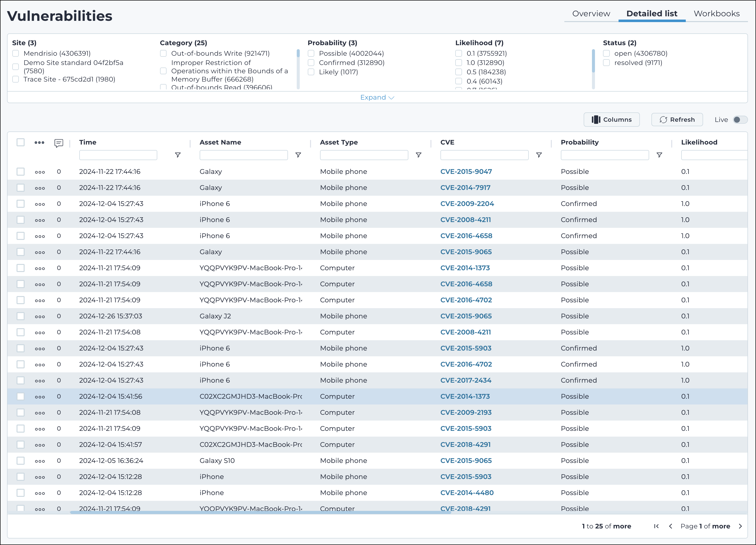Screen dimensions: 756x545
Task: Open the CVE-2014-4480 link
Action: pyautogui.click(x=467, y=493)
